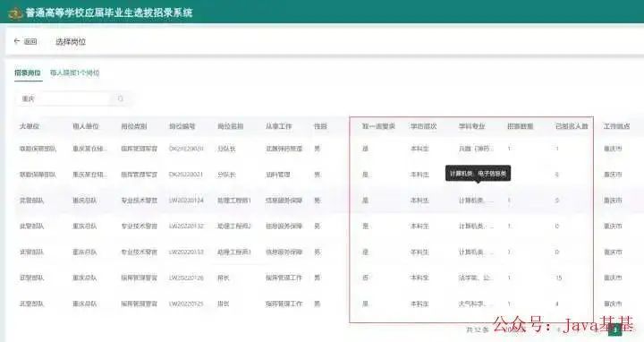This screenshot has width=644, height=342.
Task: Click the 从事工作 column header
Action: pos(279,126)
